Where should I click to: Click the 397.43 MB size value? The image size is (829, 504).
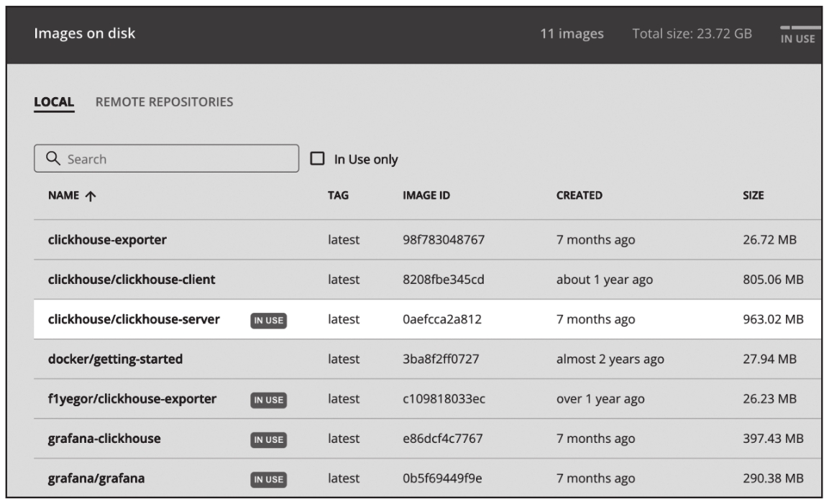[x=773, y=438]
